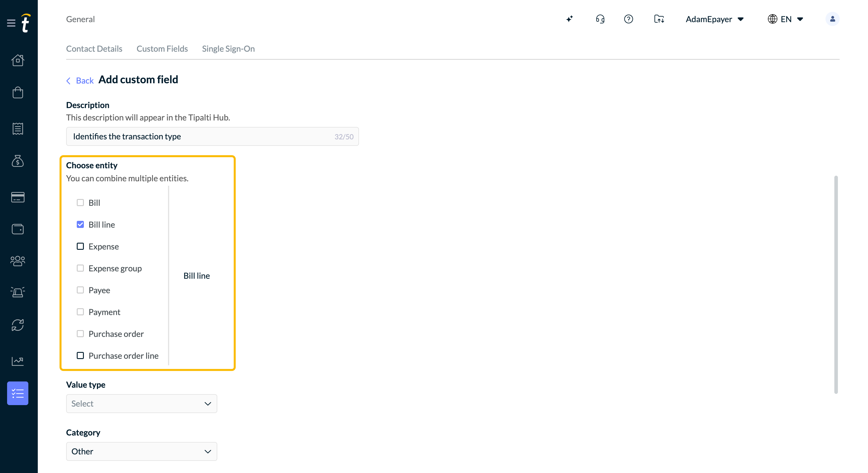Click 'You can combine multiple entities.' text
The height and width of the screenshot is (473, 868).
[x=127, y=178]
